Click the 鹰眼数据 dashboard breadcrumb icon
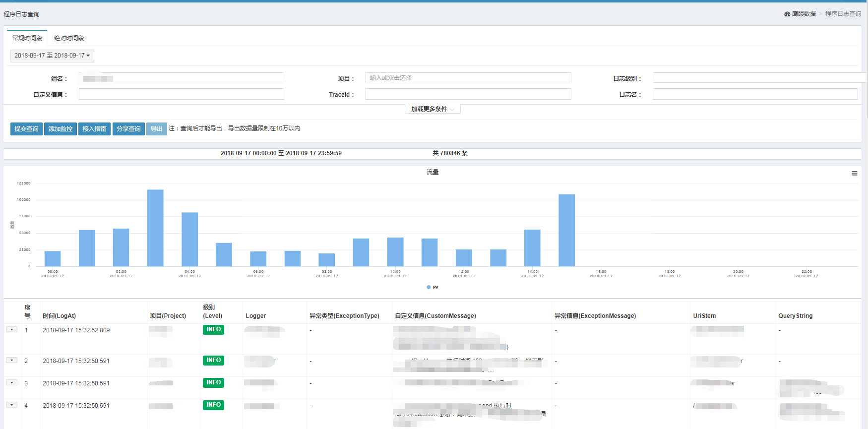The image size is (868, 429). (787, 14)
